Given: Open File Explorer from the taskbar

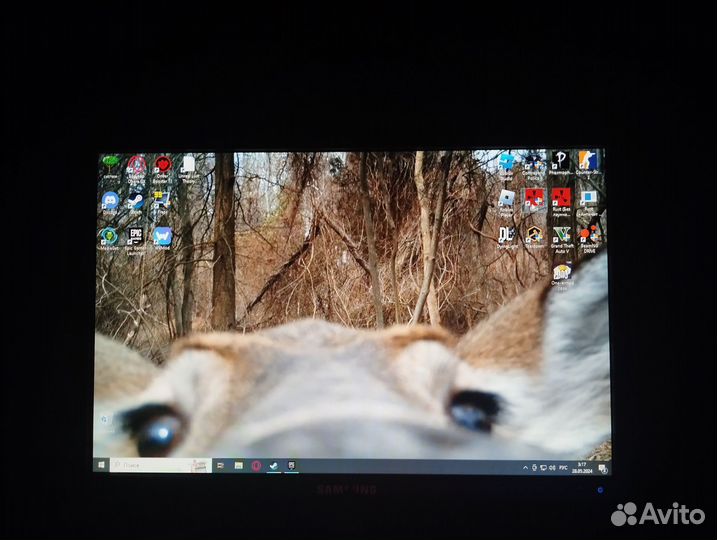Looking at the screenshot, I should (x=239, y=465).
